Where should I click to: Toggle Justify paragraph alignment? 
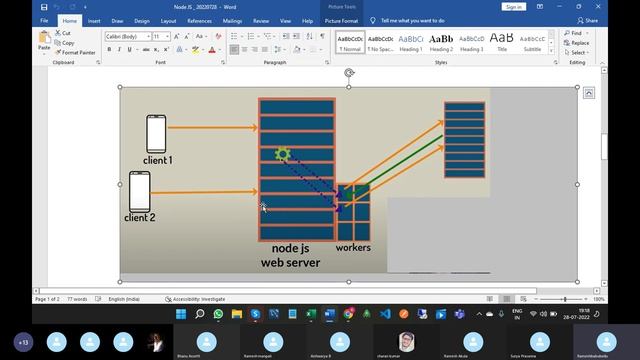(x=265, y=50)
